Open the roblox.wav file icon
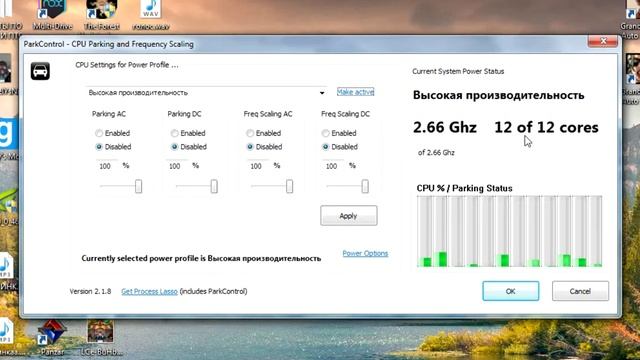Image resolution: width=640 pixels, height=360 pixels. (x=151, y=15)
